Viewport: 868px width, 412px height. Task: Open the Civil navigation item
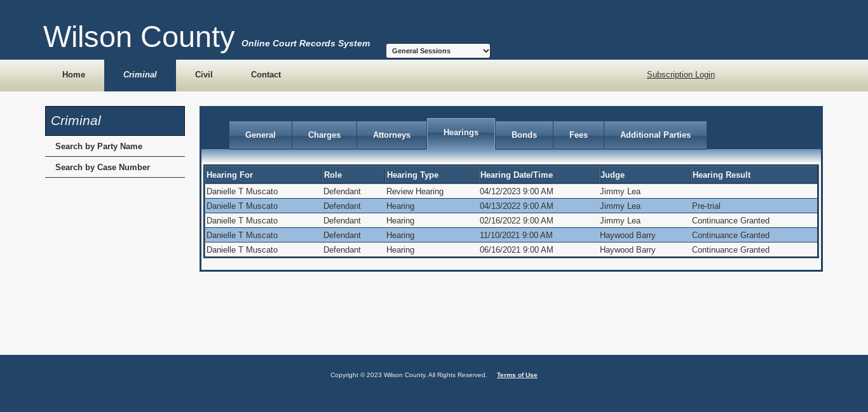[204, 75]
